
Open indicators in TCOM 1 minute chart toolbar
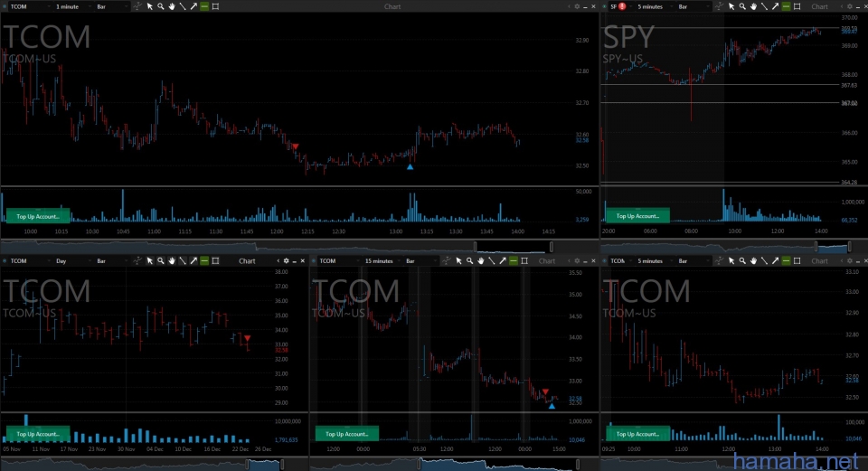click(137, 6)
